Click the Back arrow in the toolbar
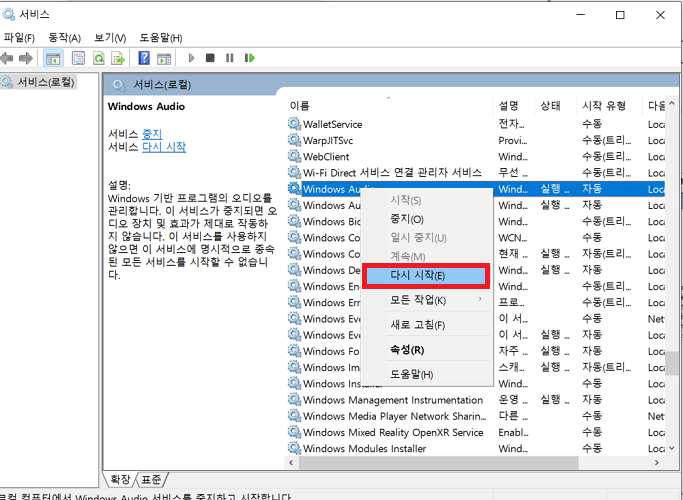 coord(7,58)
